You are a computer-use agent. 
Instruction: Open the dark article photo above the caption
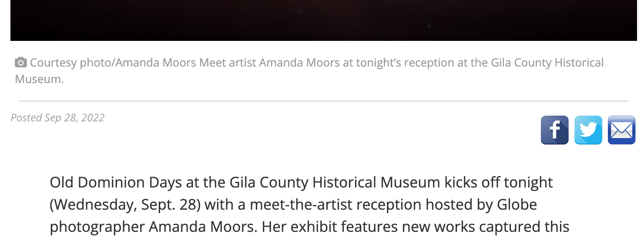click(323, 20)
